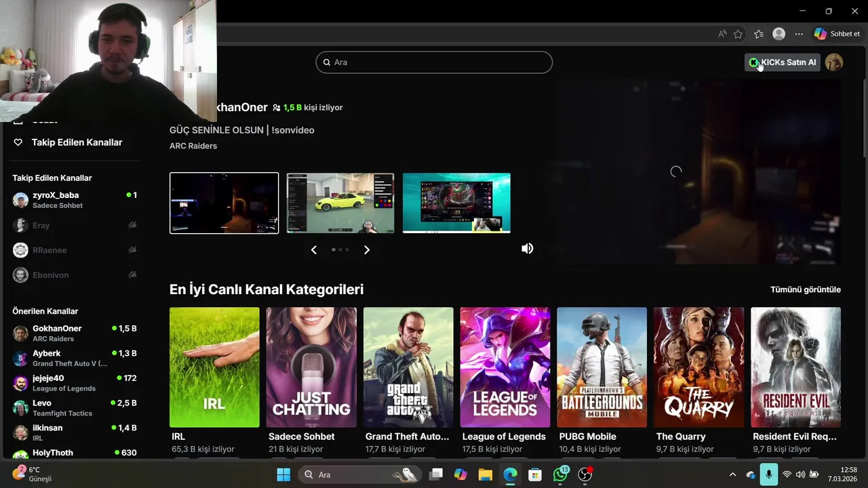
Task: Open followed channel RRaenee
Action: point(75,250)
